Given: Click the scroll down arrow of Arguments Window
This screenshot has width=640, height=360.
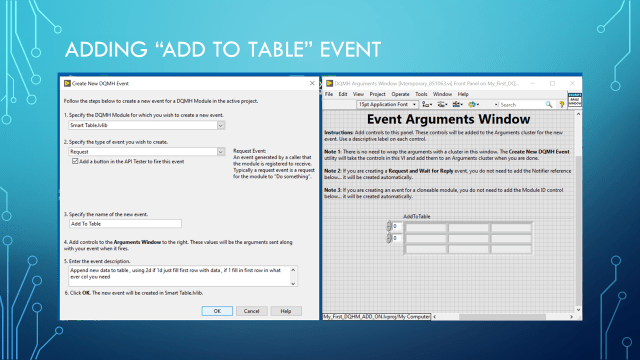Looking at the screenshot, I should (x=578, y=310).
